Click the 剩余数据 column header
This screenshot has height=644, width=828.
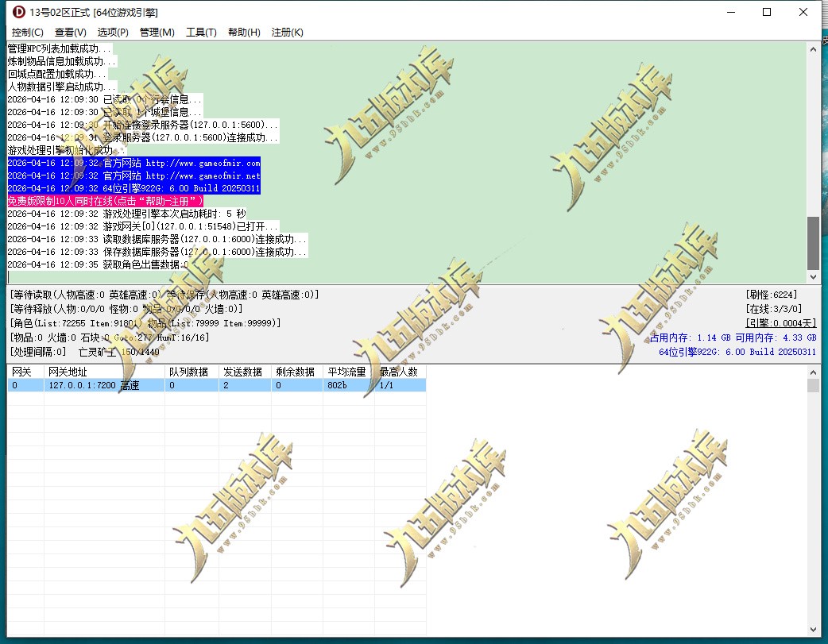tap(296, 372)
